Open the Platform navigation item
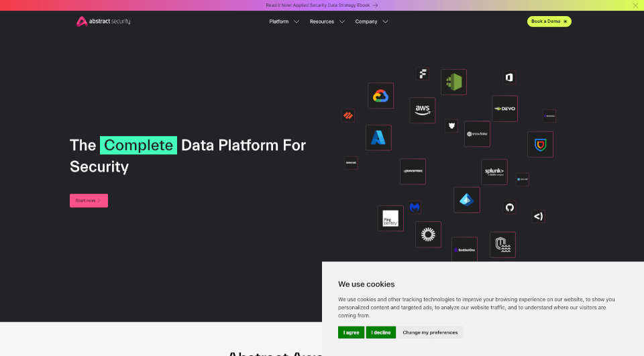Screen dimensions: 644x356 pyautogui.click(x=279, y=21)
